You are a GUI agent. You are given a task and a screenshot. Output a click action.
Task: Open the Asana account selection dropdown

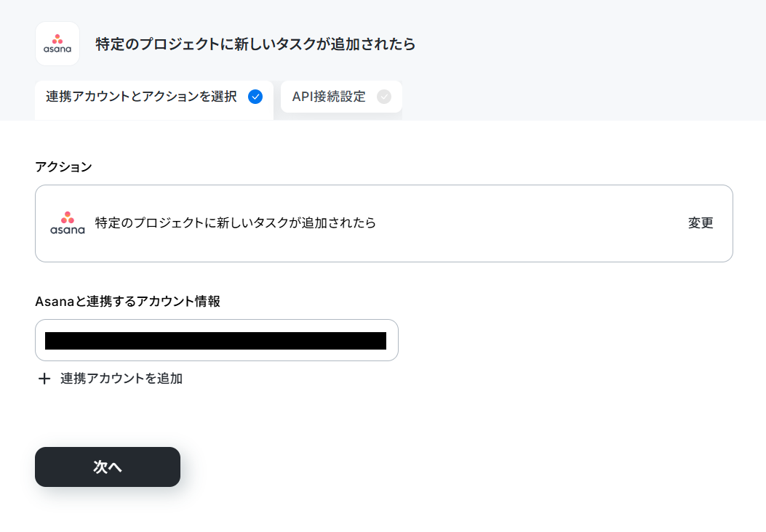[x=216, y=340]
